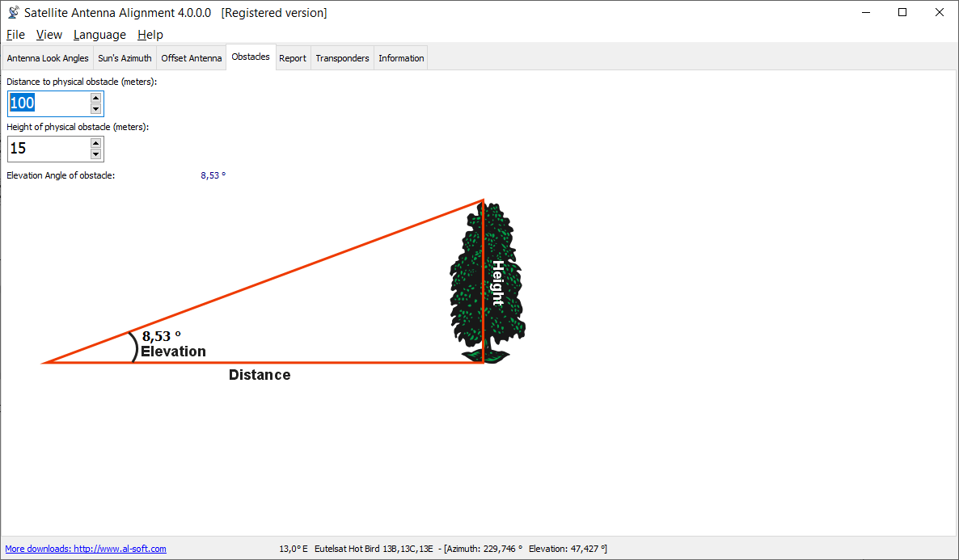The width and height of the screenshot is (959, 560).
Task: Increase the distance value with up arrow
Action: (x=95, y=98)
